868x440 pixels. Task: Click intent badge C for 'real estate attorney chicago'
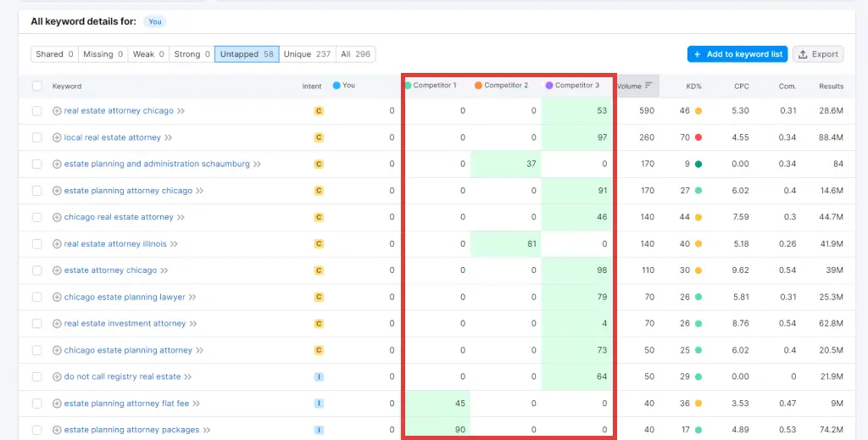tap(319, 111)
